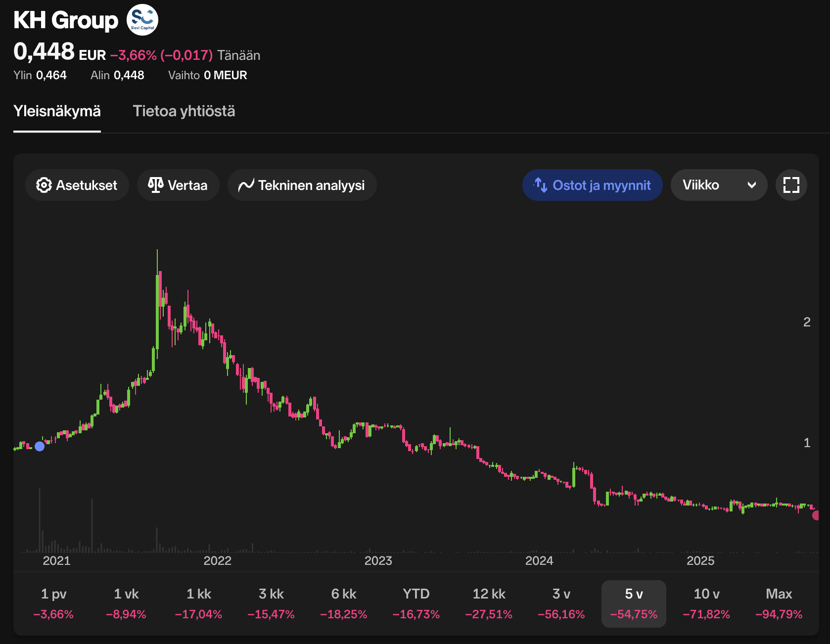Click the Sievi Capital company logo
Viewport: 830px width, 644px height.
[x=142, y=20]
